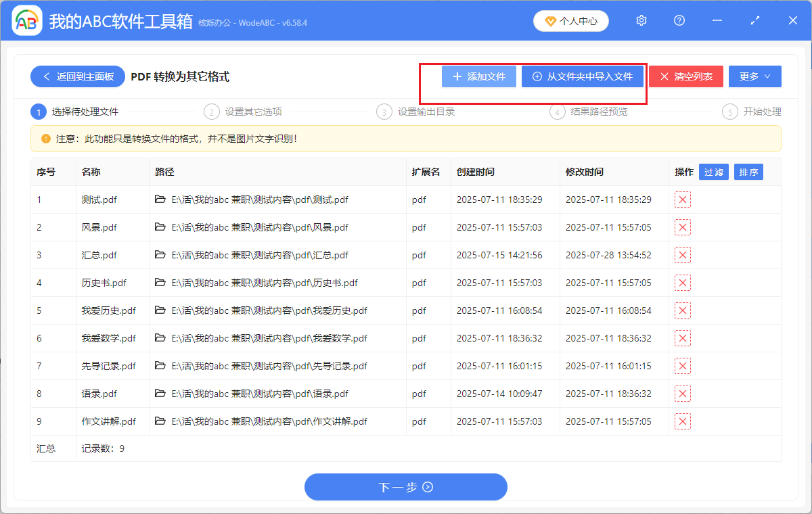812x514 pixels.
Task: Import files via 从文件夹中导入文件
Action: [x=582, y=76]
